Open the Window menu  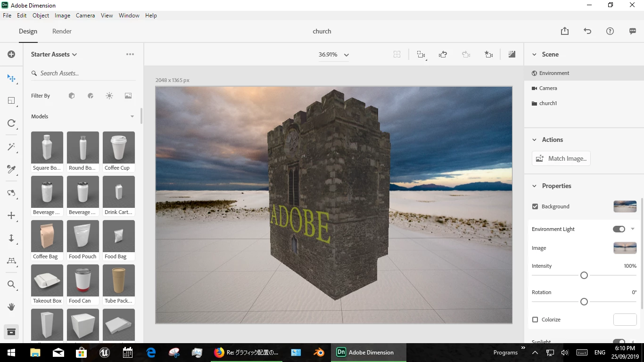[129, 16]
